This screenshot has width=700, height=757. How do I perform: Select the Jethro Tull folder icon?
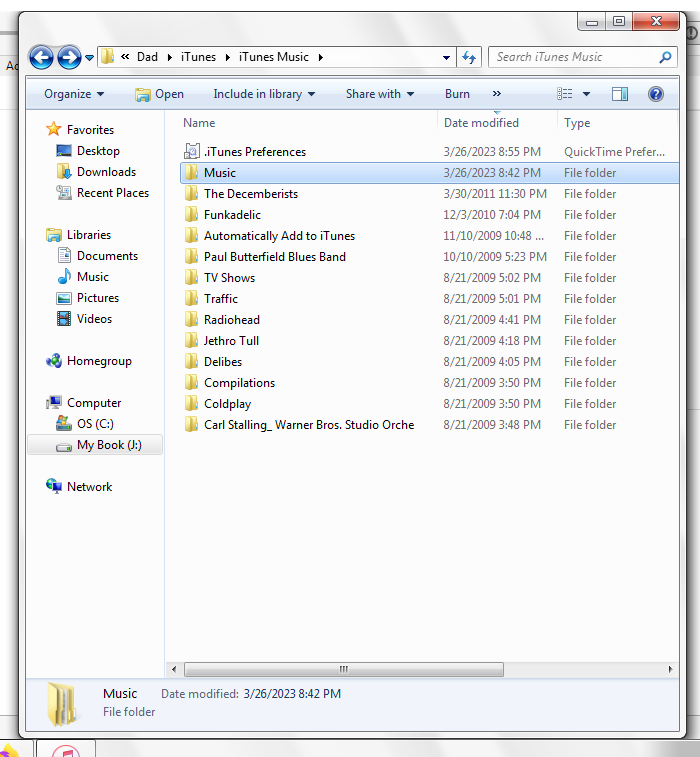click(x=192, y=340)
